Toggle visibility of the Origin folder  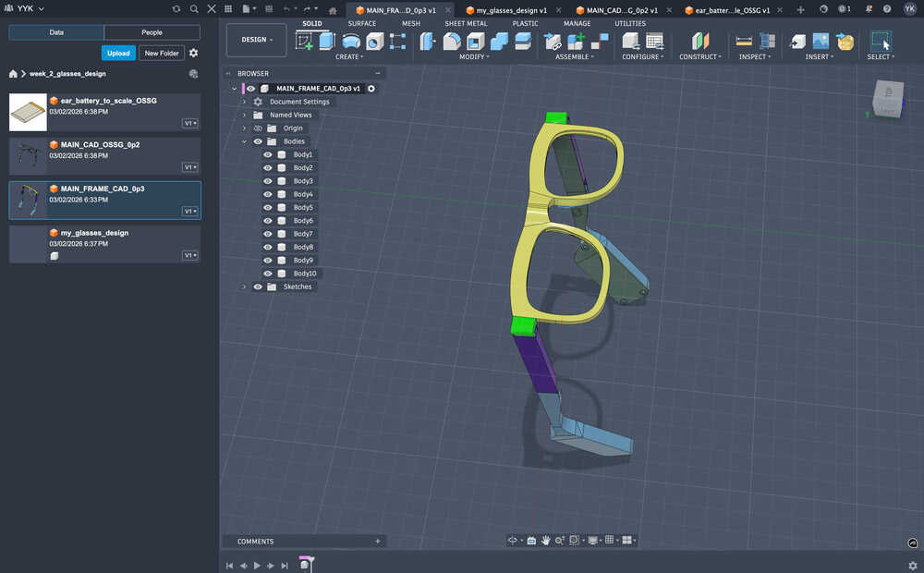tap(257, 128)
